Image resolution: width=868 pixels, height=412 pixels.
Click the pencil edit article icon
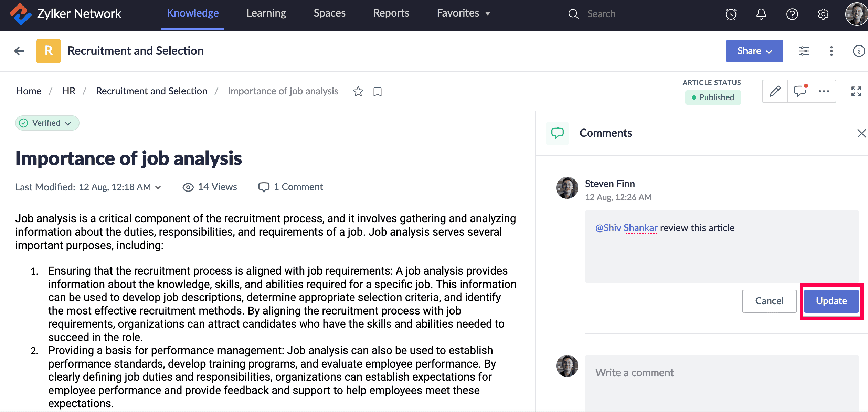(x=775, y=91)
